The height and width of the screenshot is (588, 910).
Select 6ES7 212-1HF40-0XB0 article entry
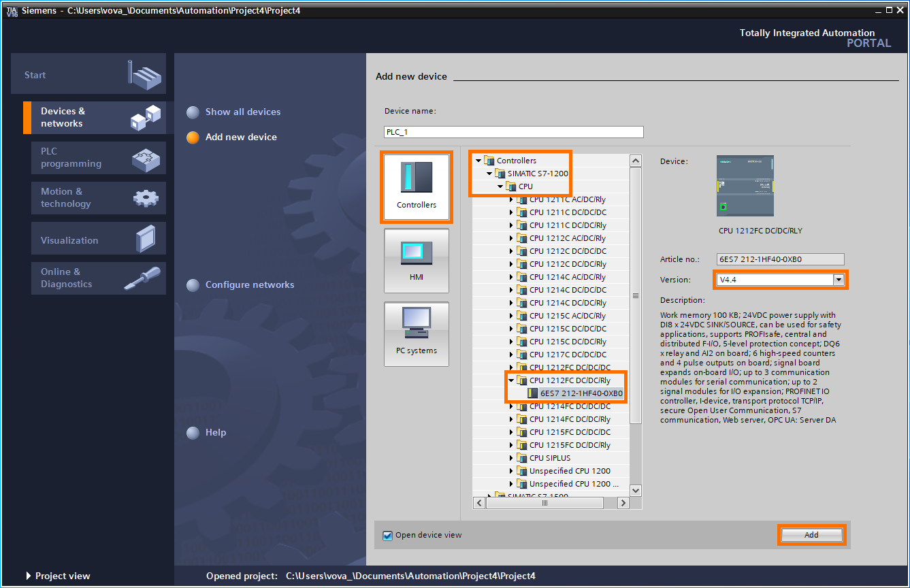(x=581, y=393)
